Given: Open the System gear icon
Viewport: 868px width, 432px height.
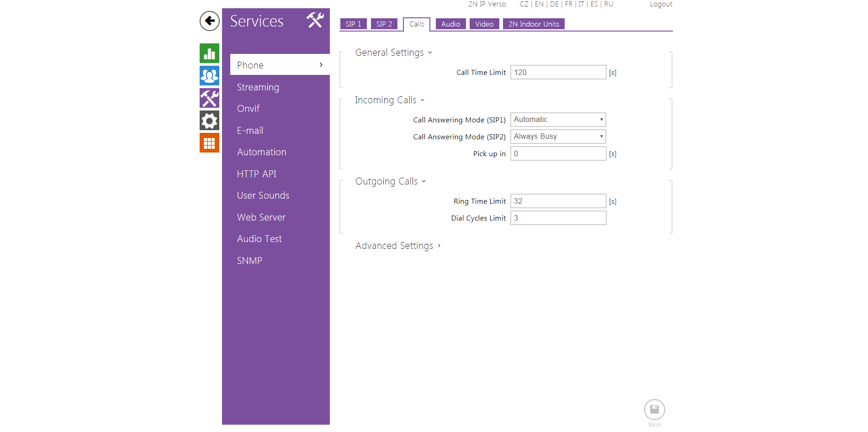Looking at the screenshot, I should tap(209, 121).
